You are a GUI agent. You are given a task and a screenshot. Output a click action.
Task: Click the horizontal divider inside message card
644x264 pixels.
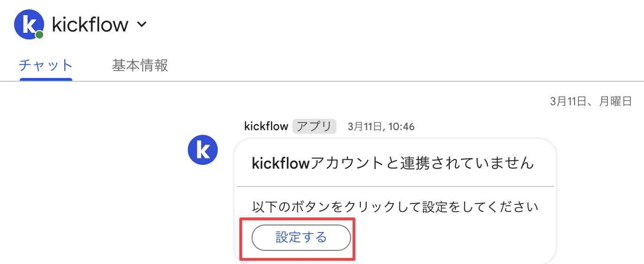pyautogui.click(x=395, y=186)
